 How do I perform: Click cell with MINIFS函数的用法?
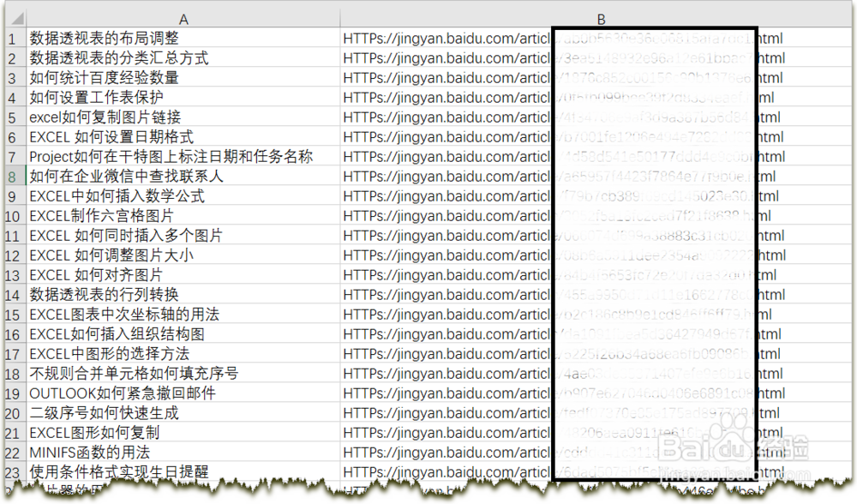pos(183,452)
